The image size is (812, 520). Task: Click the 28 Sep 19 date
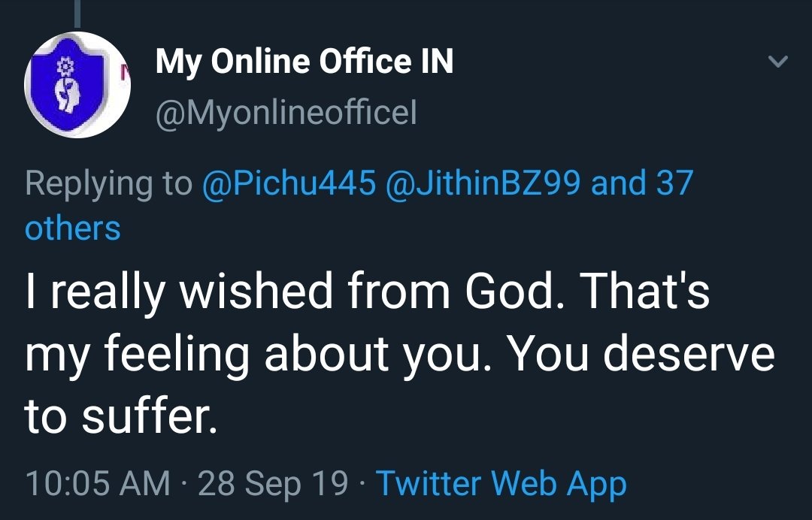(x=273, y=482)
